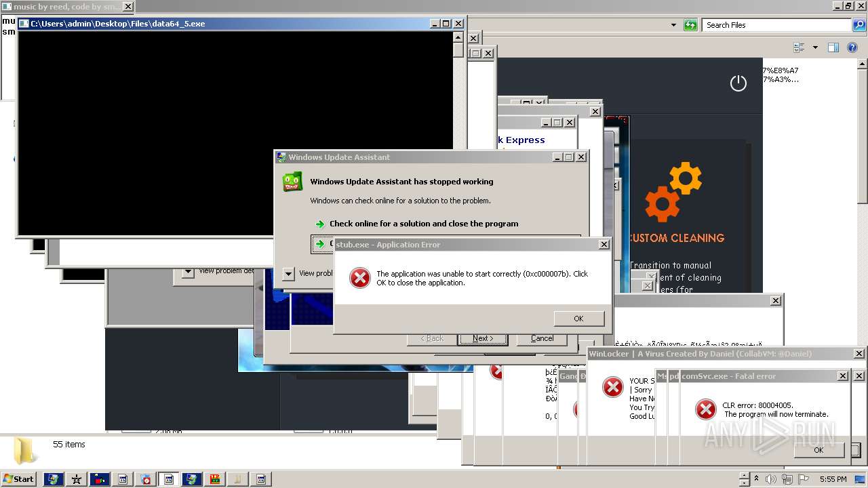Click the red error icon in stub.exe dialog

click(359, 278)
